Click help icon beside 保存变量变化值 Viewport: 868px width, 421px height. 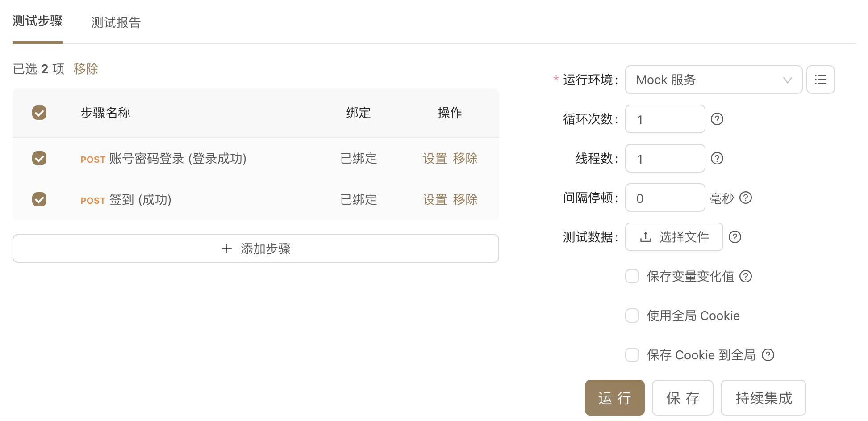(x=746, y=276)
